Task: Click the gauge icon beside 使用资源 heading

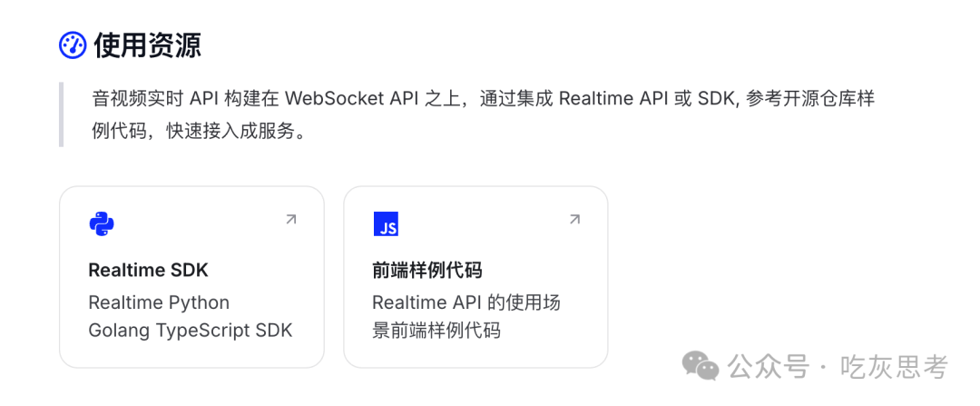Action: (73, 45)
